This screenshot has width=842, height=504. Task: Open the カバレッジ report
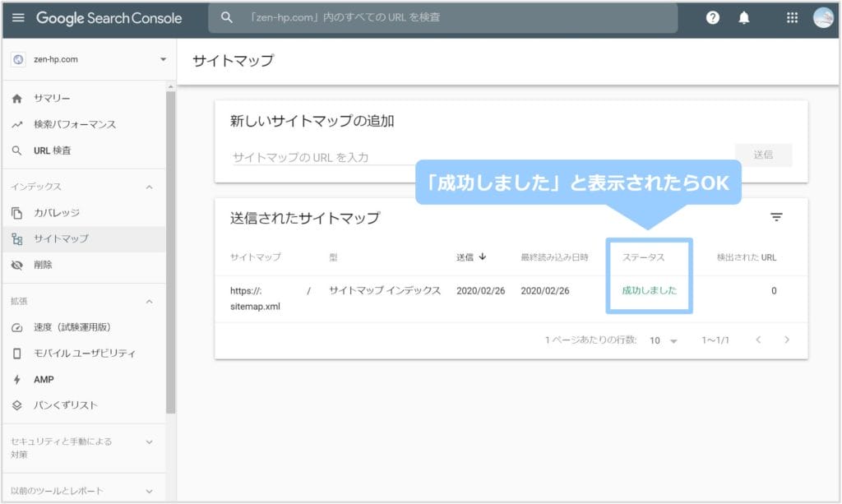(58, 212)
